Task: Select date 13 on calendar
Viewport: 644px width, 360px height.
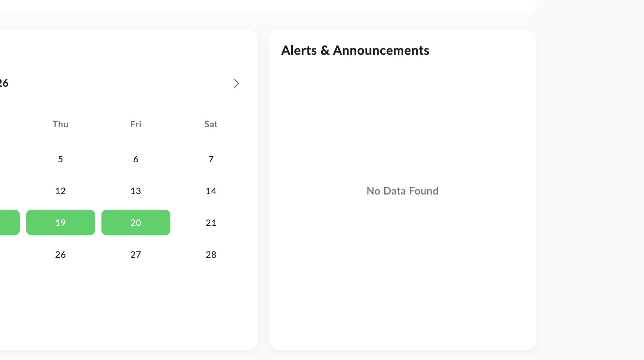Action: (x=136, y=191)
